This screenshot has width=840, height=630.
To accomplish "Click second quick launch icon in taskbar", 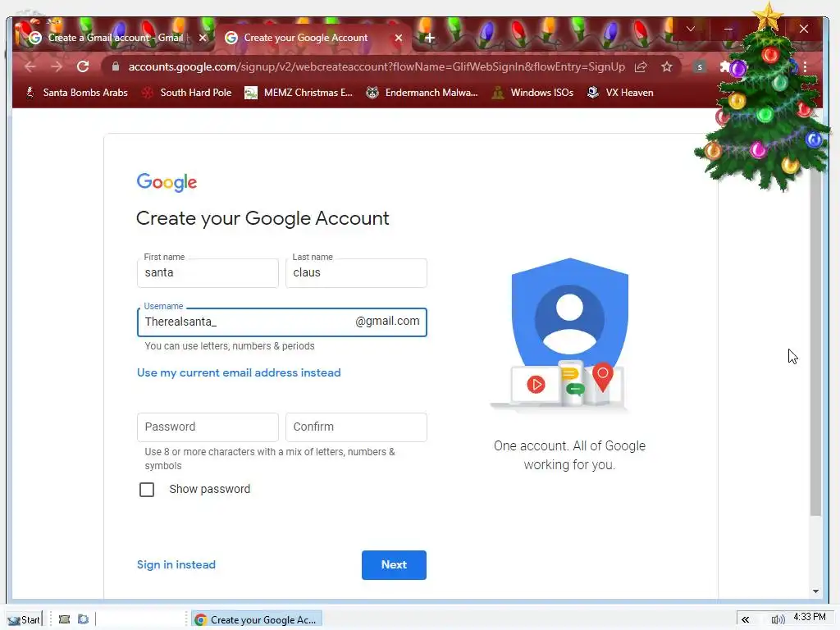I will point(83,620).
